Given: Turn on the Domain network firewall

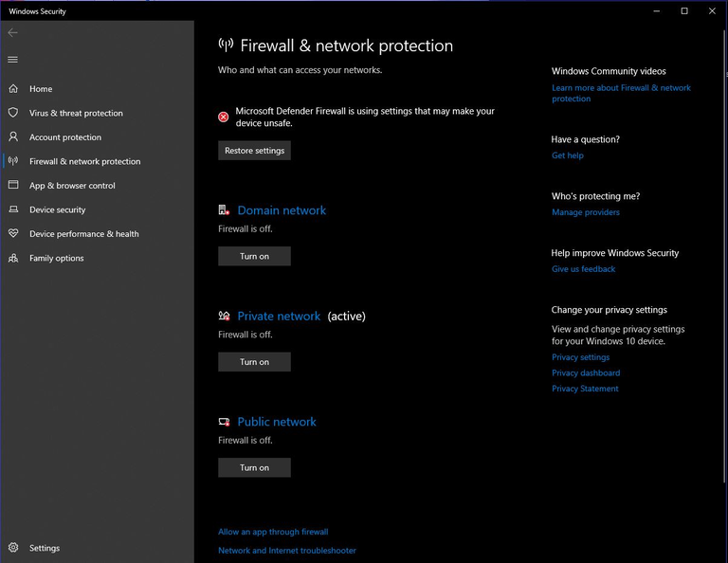Looking at the screenshot, I should [254, 256].
